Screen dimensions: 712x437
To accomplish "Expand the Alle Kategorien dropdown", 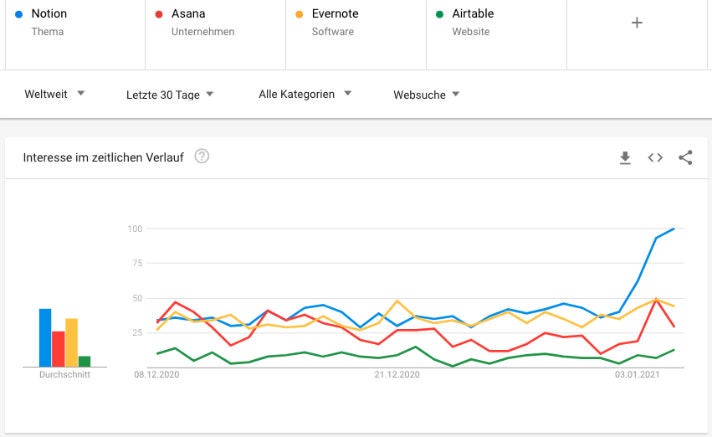I will point(305,94).
